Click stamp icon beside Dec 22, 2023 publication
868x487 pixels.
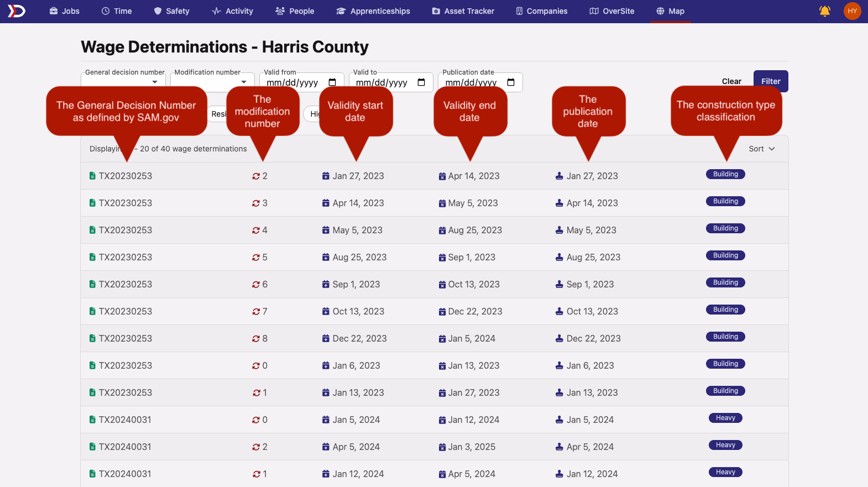[560, 338]
